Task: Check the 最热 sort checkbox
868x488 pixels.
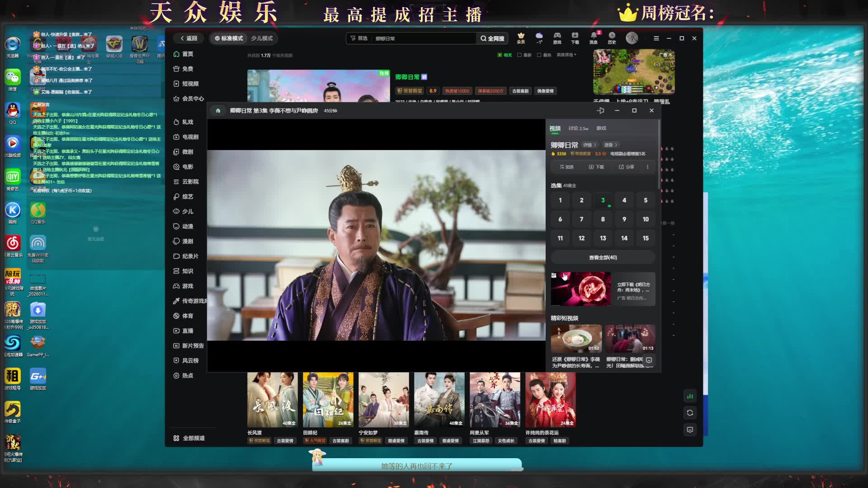Action: point(539,55)
